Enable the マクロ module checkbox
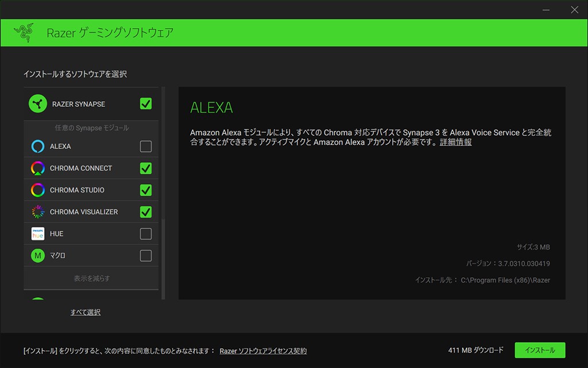Image resolution: width=588 pixels, height=368 pixels. (x=146, y=256)
